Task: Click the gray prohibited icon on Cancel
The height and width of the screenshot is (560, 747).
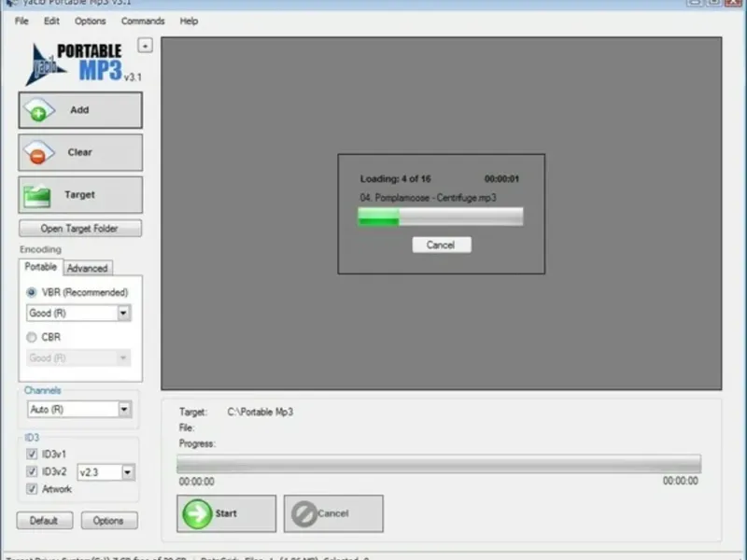Action: pyautogui.click(x=304, y=514)
